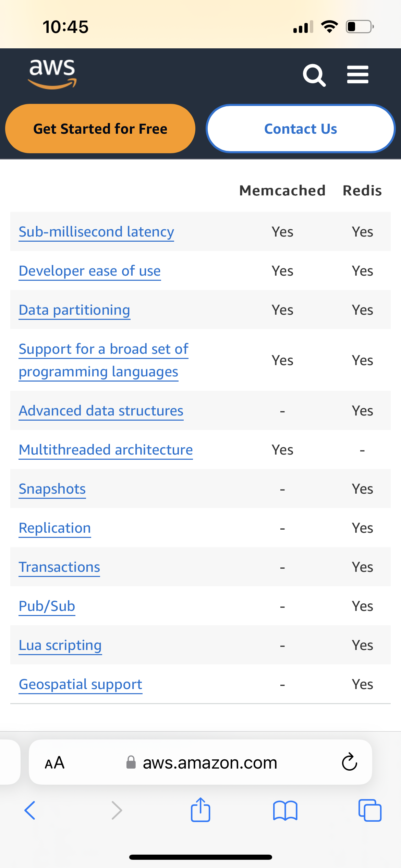Open the Lua scripting link
401x868 pixels.
point(60,645)
